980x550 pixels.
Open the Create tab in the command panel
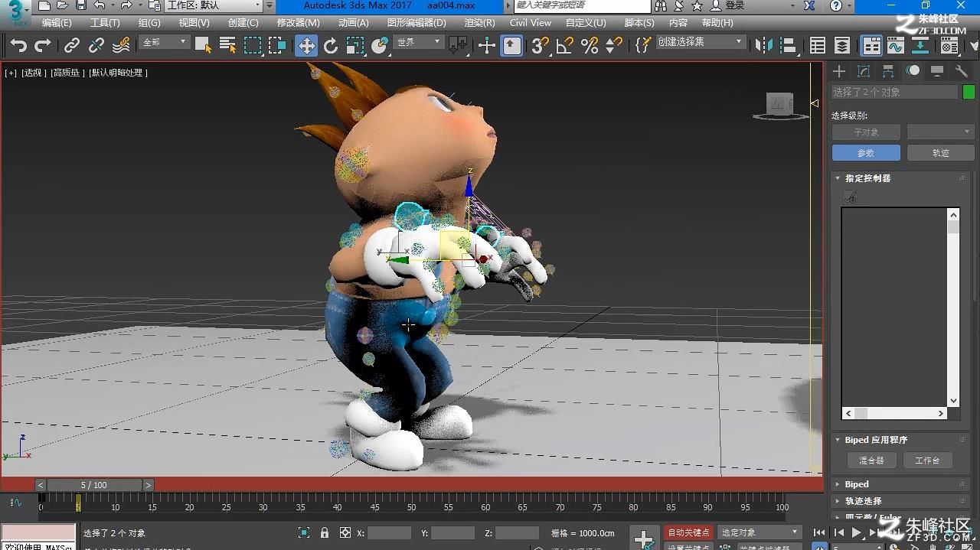[839, 71]
